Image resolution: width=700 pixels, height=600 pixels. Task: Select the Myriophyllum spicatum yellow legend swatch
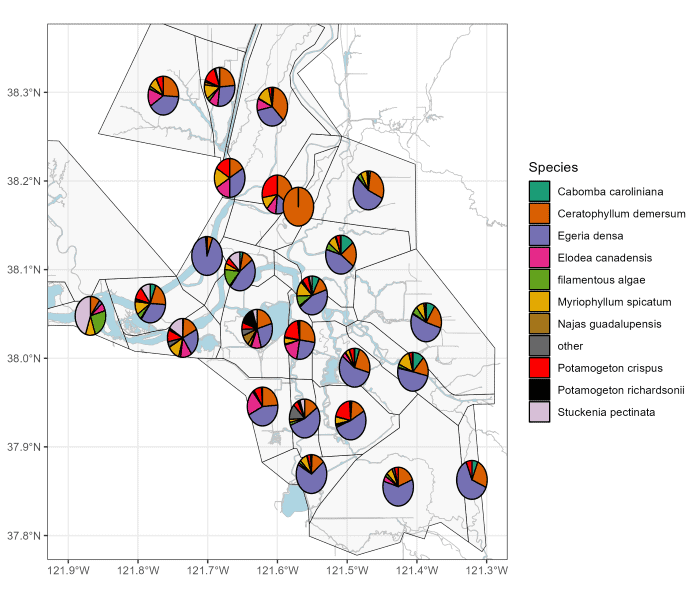coord(540,302)
